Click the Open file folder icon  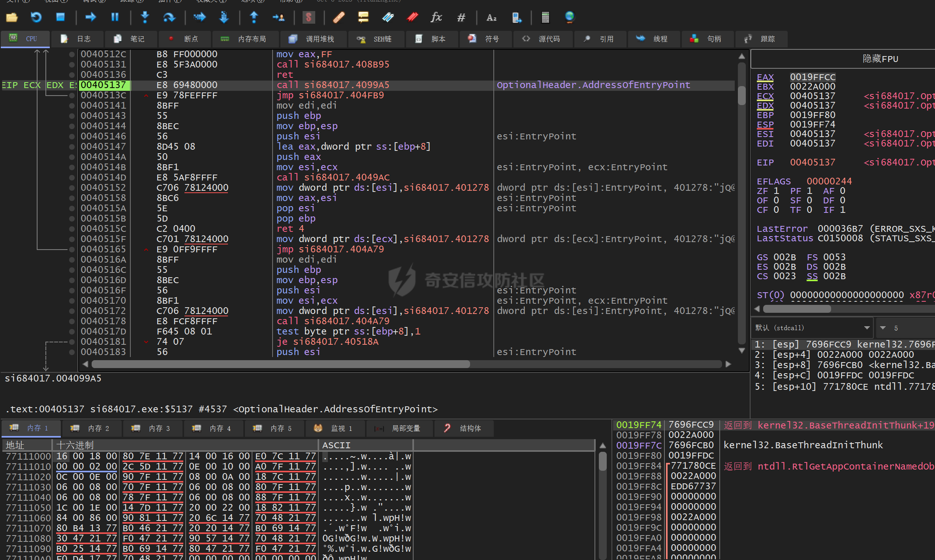pos(12,17)
